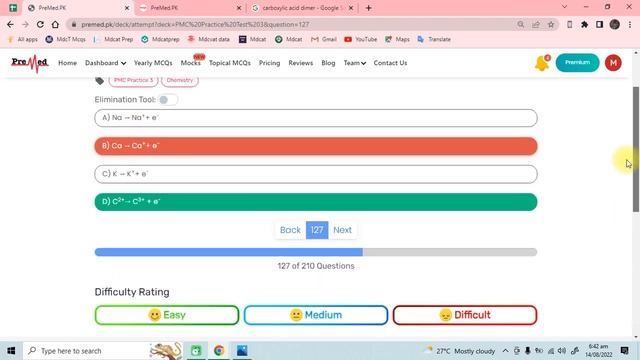The image size is (640, 360).
Task: Open the Chrome profile avatar
Action: point(615,24)
